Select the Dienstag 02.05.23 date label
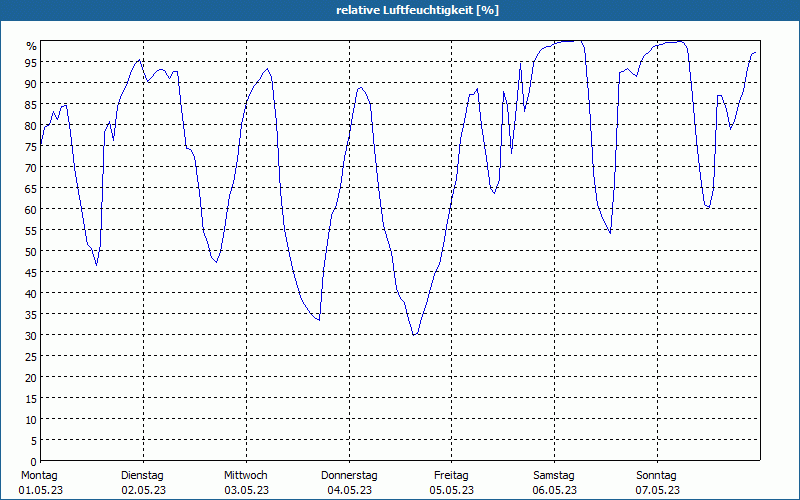This screenshot has height=500, width=800. point(143,483)
